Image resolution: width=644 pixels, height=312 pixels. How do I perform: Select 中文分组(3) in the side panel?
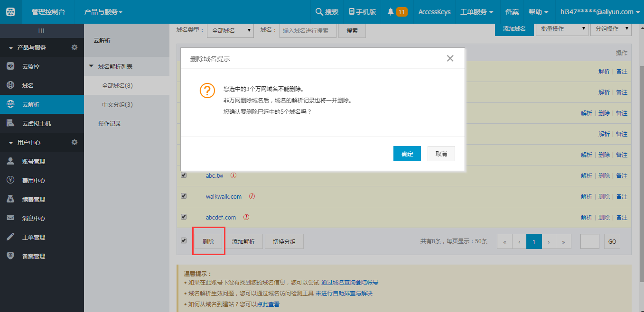point(117,104)
